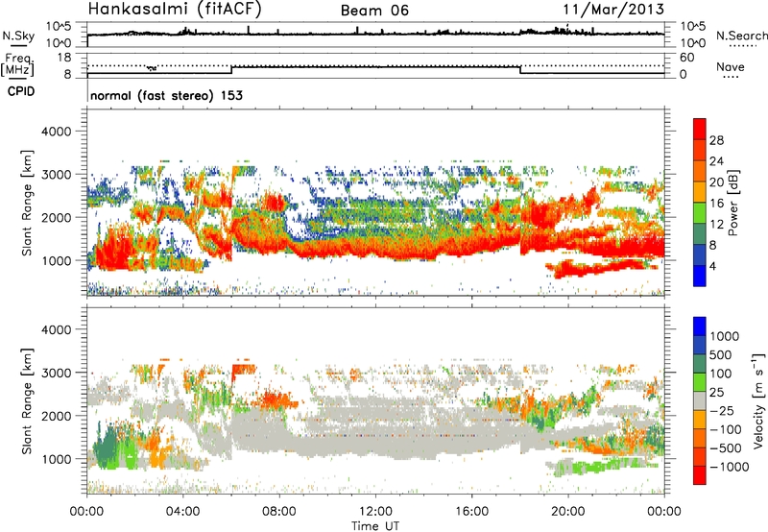Screen dimensions: 768x532
Task: Click the 4000 tick in velocity panel
Action: pos(56,329)
